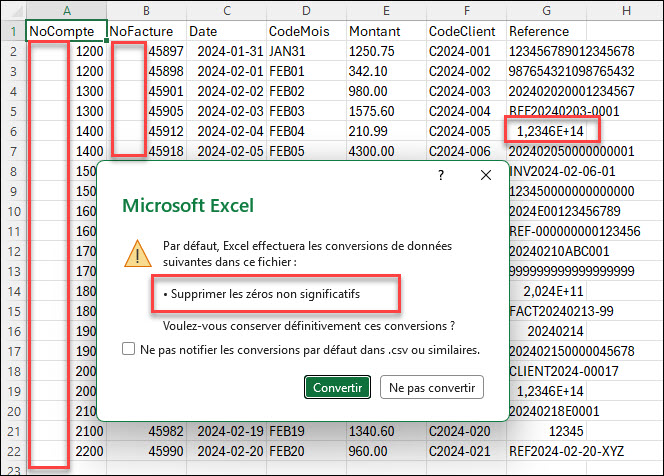This screenshot has height=476, width=664.
Task: Select column C header
Action: [227, 11]
